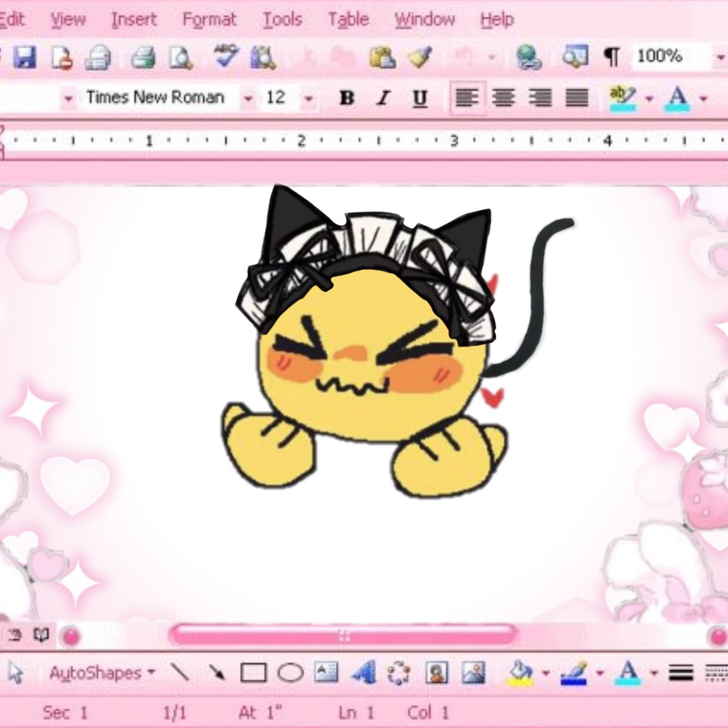The height and width of the screenshot is (728, 728).
Task: Toggle Underline formatting
Action: [x=420, y=98]
